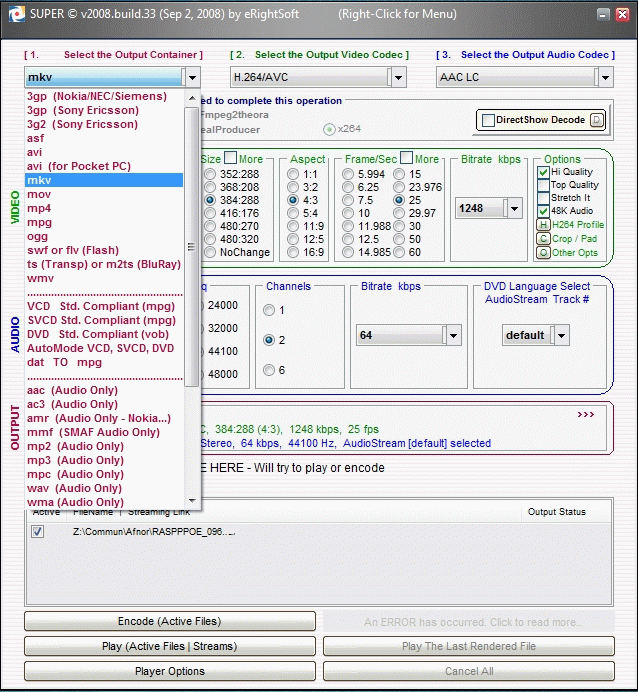Enable the DirectShow Decode checkbox

pyautogui.click(x=488, y=120)
